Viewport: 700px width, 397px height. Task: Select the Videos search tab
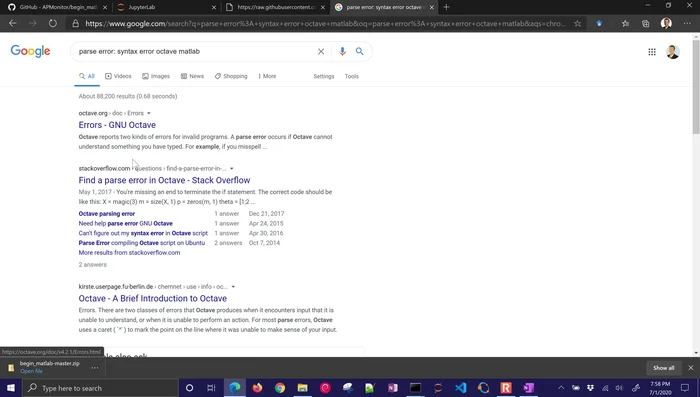(x=118, y=76)
